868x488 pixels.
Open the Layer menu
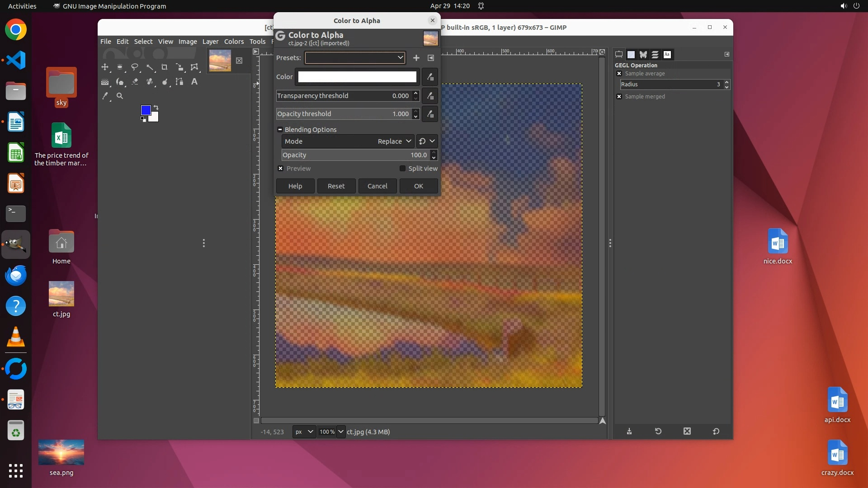tap(210, 42)
